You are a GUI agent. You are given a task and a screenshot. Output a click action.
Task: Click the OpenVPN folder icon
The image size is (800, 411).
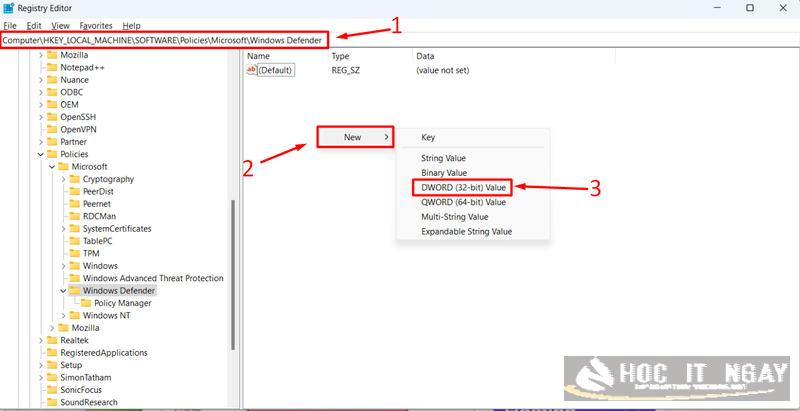[x=52, y=130]
